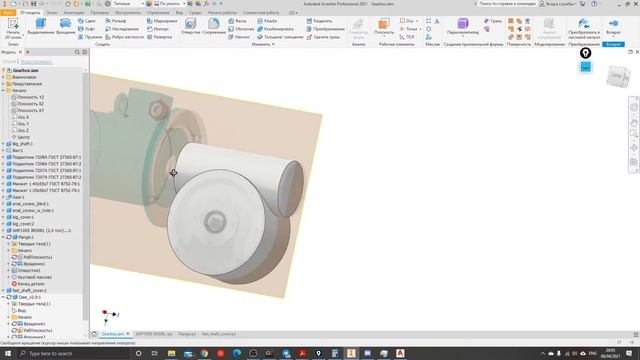The image size is (640, 360).
Task: Click the model browser vertical scrollbar
Action: (x=85, y=196)
